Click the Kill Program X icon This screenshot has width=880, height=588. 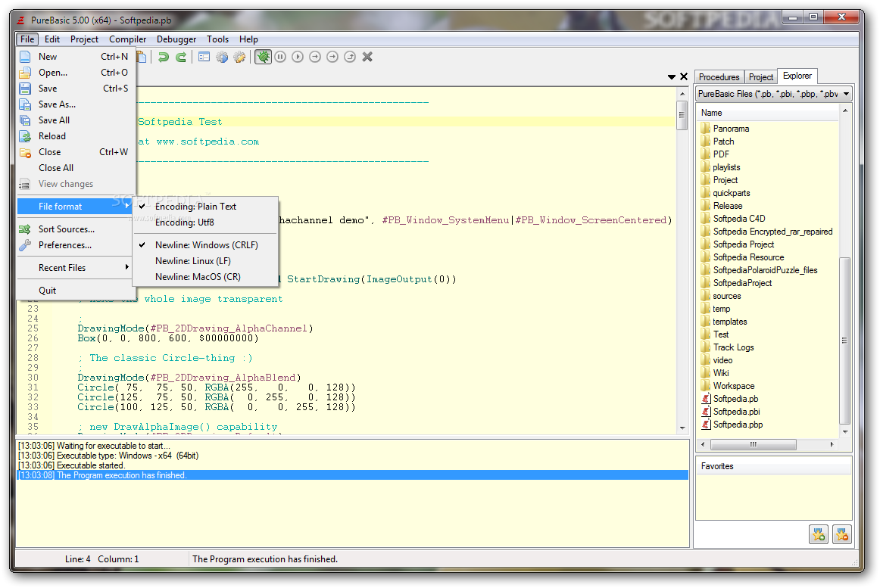click(367, 57)
